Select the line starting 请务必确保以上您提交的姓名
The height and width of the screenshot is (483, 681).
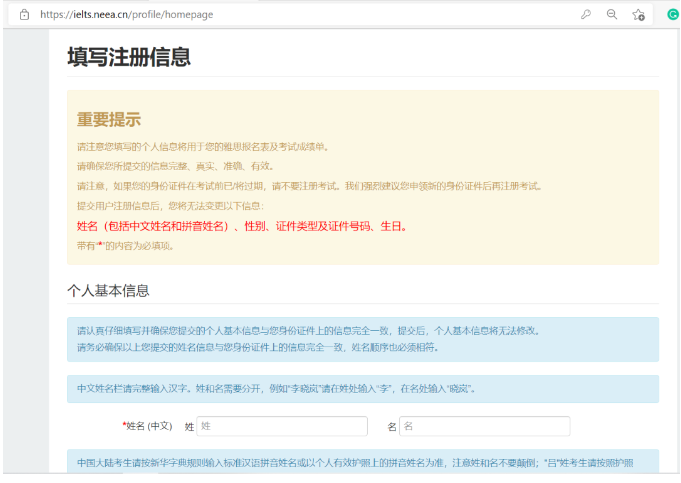(258, 347)
